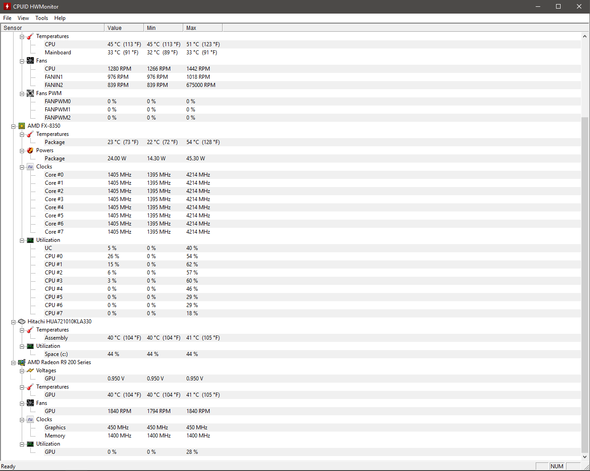Click the NUM indicator in status bar
This screenshot has height=471, width=590.
pos(557,466)
